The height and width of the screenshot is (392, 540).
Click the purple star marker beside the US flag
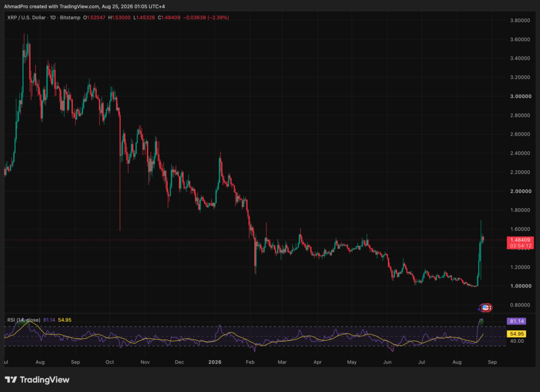pos(479,309)
